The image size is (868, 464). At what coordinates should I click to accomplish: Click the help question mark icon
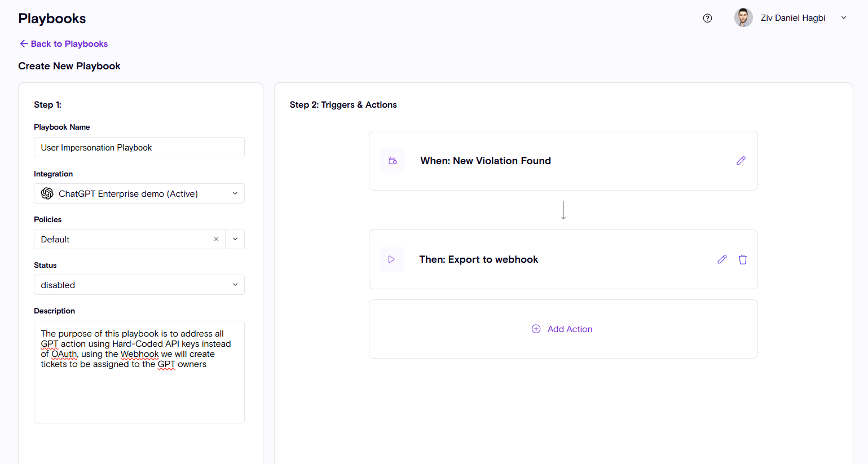pyautogui.click(x=707, y=18)
